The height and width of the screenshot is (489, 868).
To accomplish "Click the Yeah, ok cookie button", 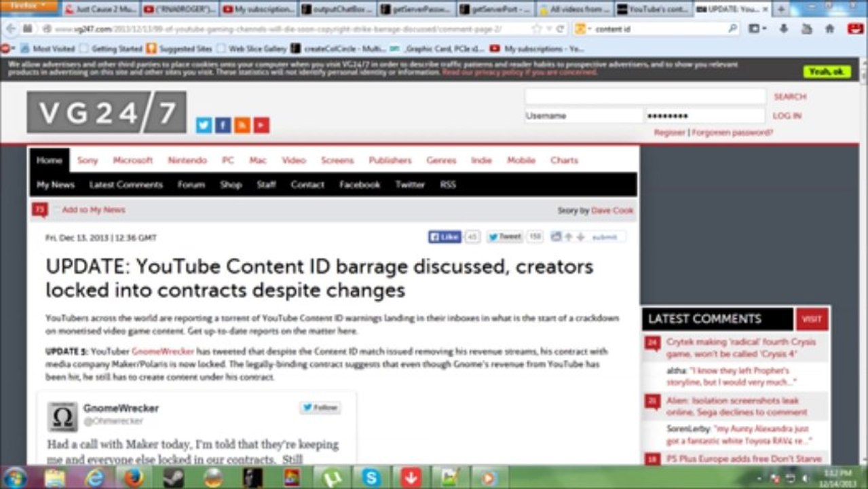I will (827, 71).
